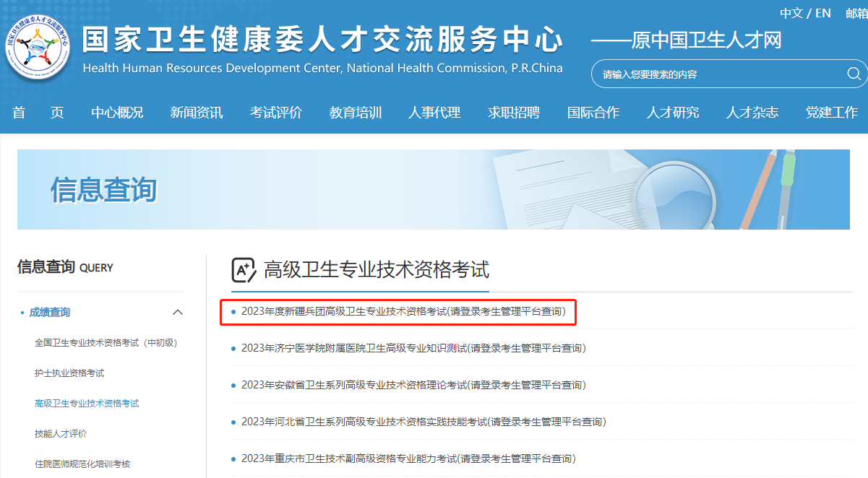Open 中心概况 menu item
Image resolution: width=868 pixels, height=478 pixels.
(x=117, y=112)
